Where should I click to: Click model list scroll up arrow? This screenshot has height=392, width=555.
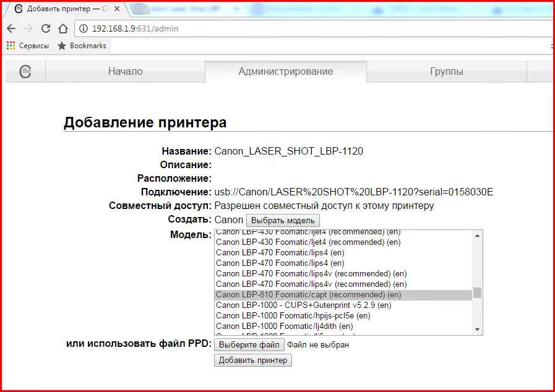point(477,236)
